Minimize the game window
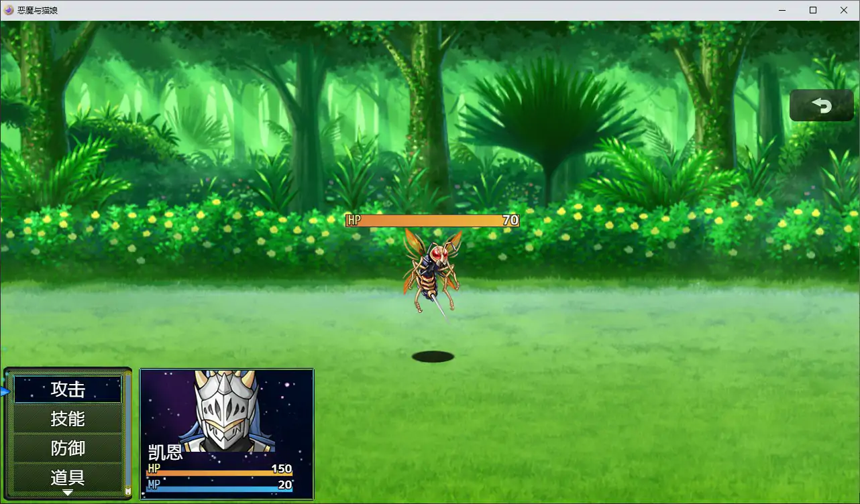 coord(782,10)
